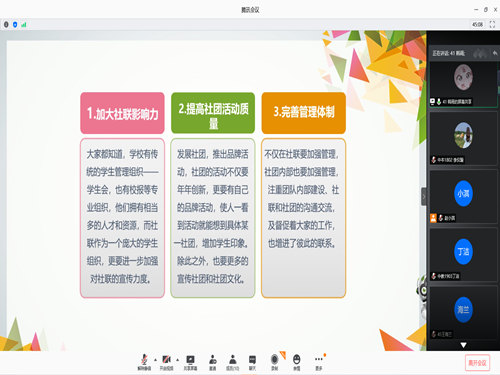This screenshot has width=500, height=375.
Task: Click the red Leave Meeting button
Action: [477, 363]
